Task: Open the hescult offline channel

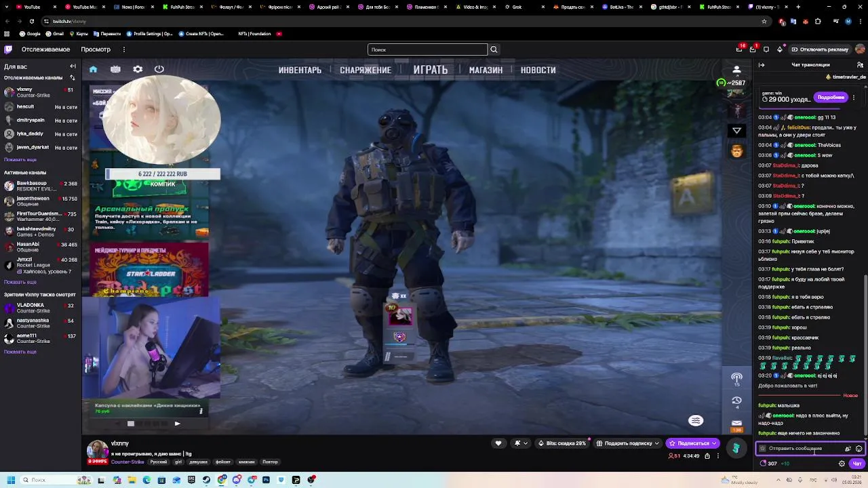Action: (x=41, y=107)
